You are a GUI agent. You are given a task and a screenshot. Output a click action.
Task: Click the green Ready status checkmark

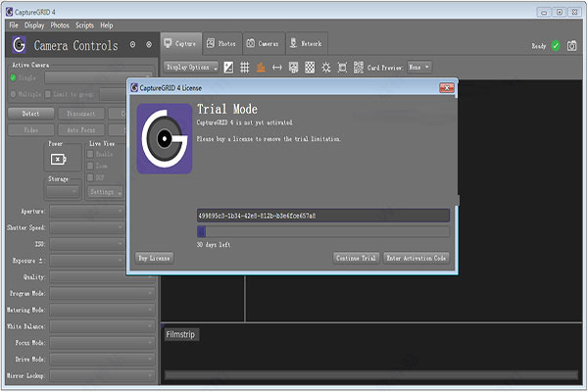point(556,46)
